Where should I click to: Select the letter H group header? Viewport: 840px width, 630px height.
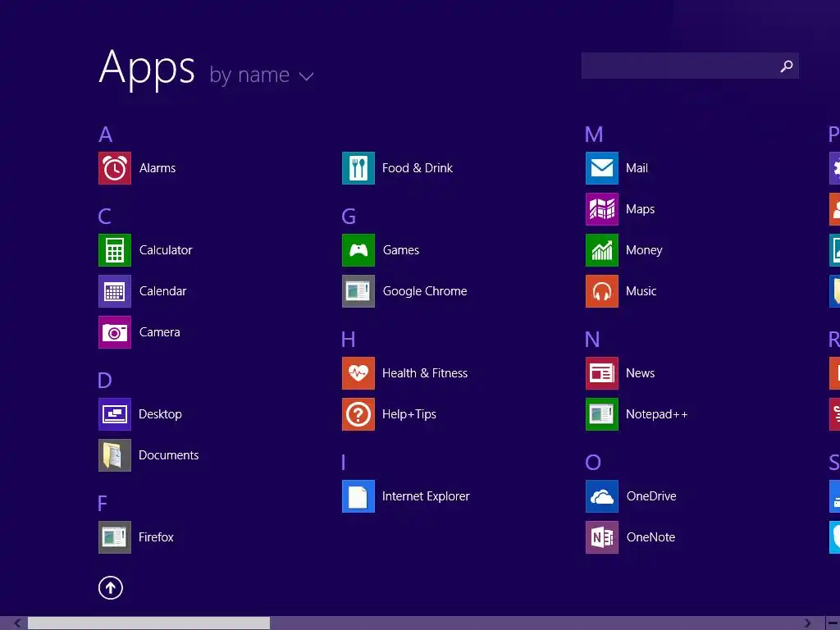coord(348,340)
